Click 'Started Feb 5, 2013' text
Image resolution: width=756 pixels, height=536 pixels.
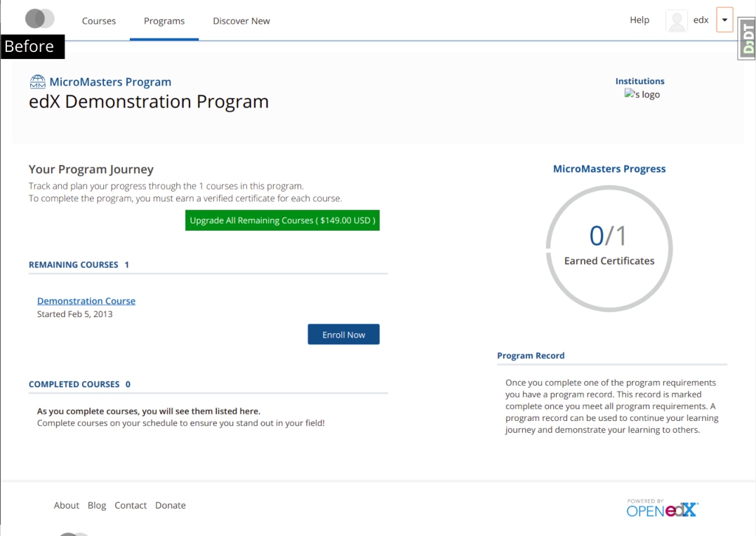click(x=74, y=314)
